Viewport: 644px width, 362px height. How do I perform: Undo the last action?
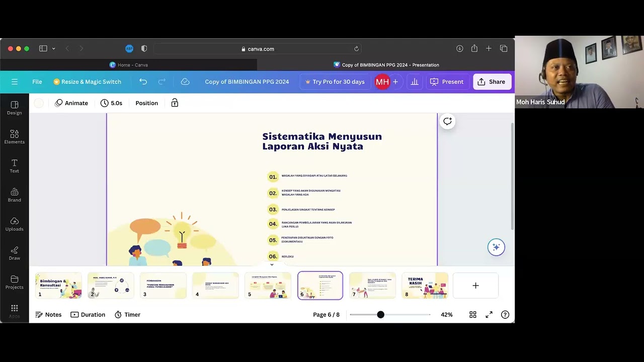pos(143,81)
